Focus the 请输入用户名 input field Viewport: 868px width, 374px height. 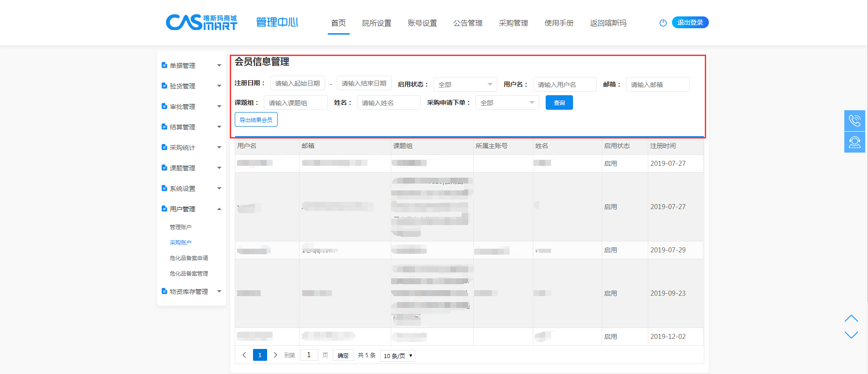point(564,84)
